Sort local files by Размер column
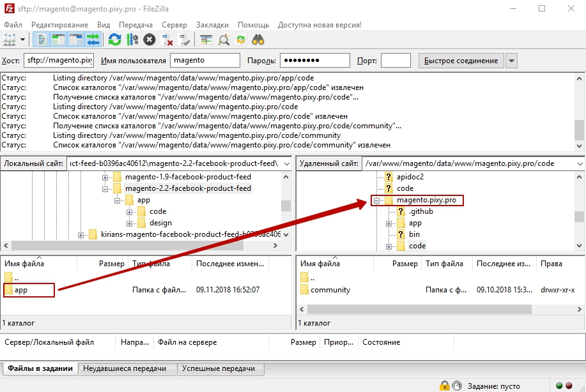 (111, 264)
